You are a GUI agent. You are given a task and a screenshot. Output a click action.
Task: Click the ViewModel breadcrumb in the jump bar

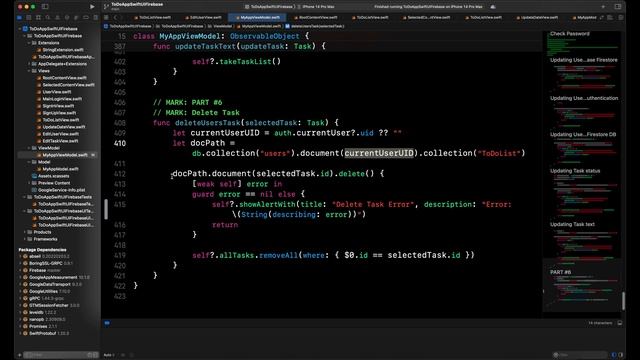coord(220,26)
